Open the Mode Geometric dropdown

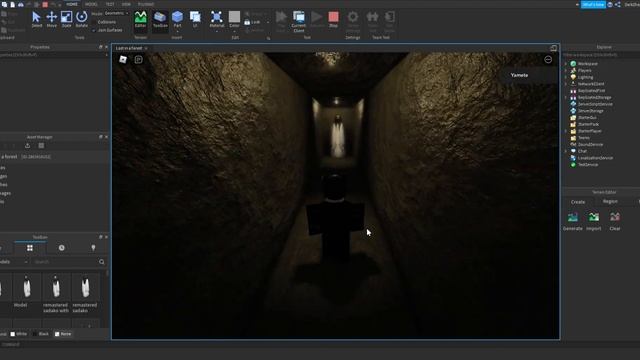point(116,13)
